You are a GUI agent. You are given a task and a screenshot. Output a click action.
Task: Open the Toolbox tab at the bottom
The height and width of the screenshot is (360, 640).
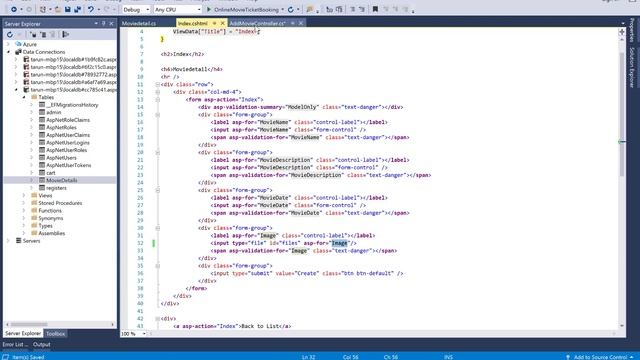coord(56,333)
